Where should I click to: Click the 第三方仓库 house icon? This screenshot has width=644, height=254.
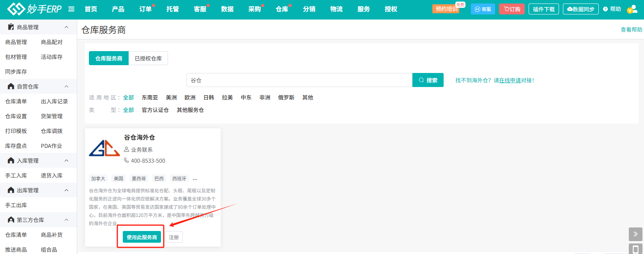click(x=11, y=220)
